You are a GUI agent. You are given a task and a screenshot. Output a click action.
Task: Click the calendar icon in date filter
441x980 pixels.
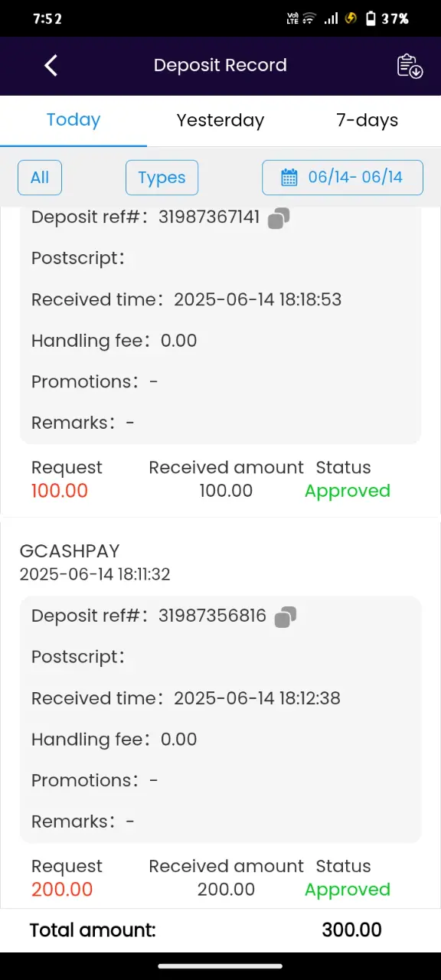coord(289,178)
